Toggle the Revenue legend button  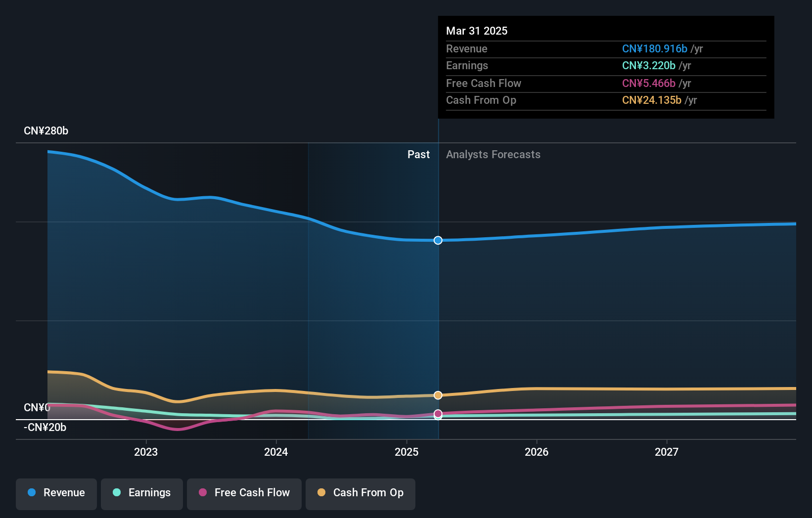(56, 494)
